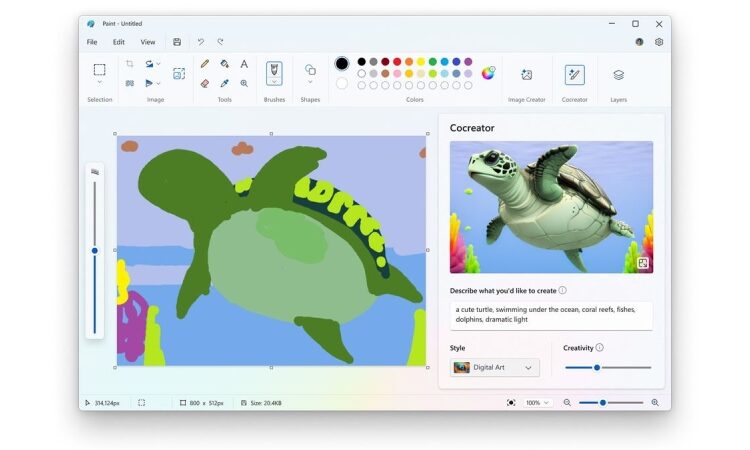Image resolution: width=750 pixels, height=450 pixels.
Task: Select the Eraser tool
Action: click(x=205, y=83)
